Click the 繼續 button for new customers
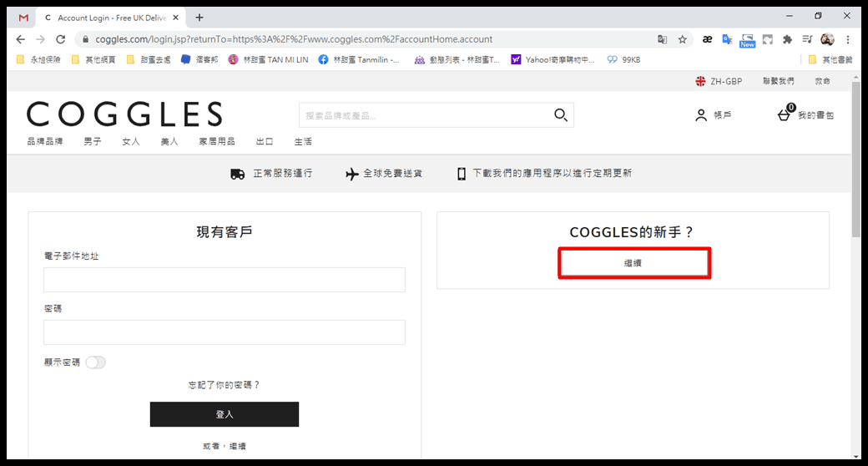 coord(633,263)
